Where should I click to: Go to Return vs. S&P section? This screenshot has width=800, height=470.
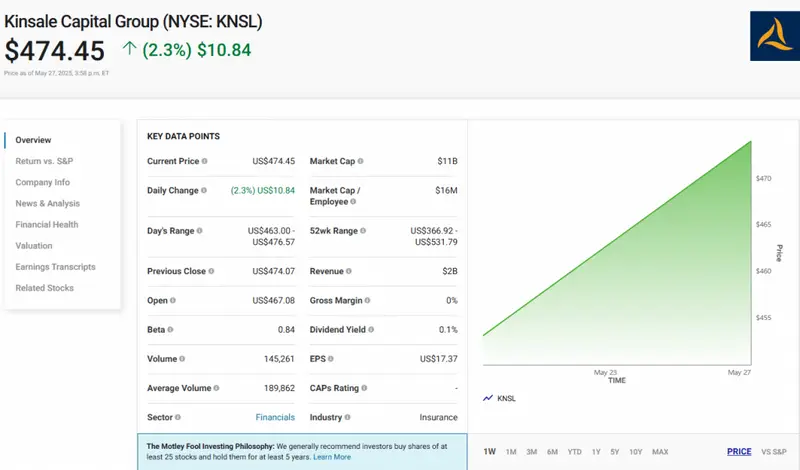44,161
